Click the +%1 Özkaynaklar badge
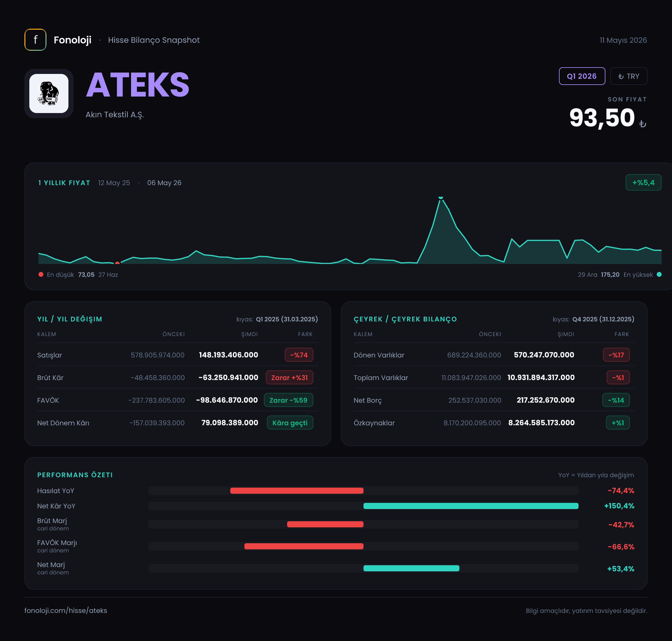 click(618, 422)
